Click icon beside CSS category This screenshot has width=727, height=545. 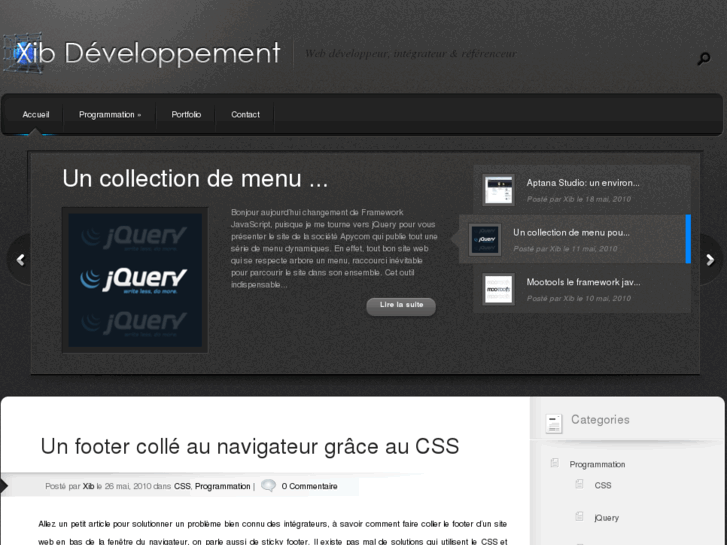(579, 484)
